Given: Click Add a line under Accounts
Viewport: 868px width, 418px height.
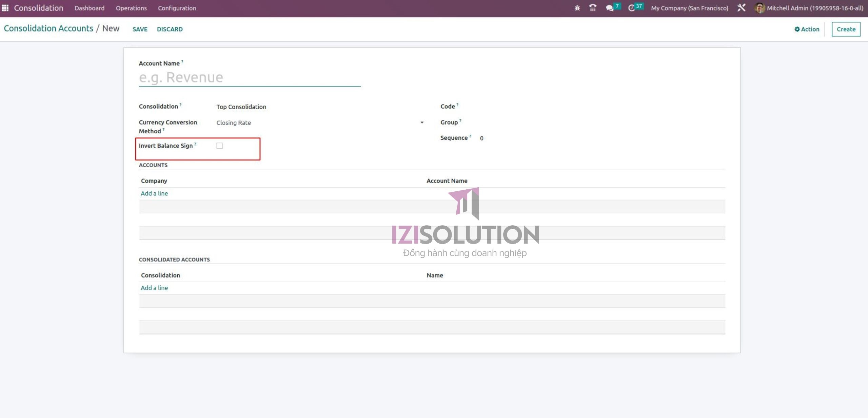Looking at the screenshot, I should pos(154,193).
